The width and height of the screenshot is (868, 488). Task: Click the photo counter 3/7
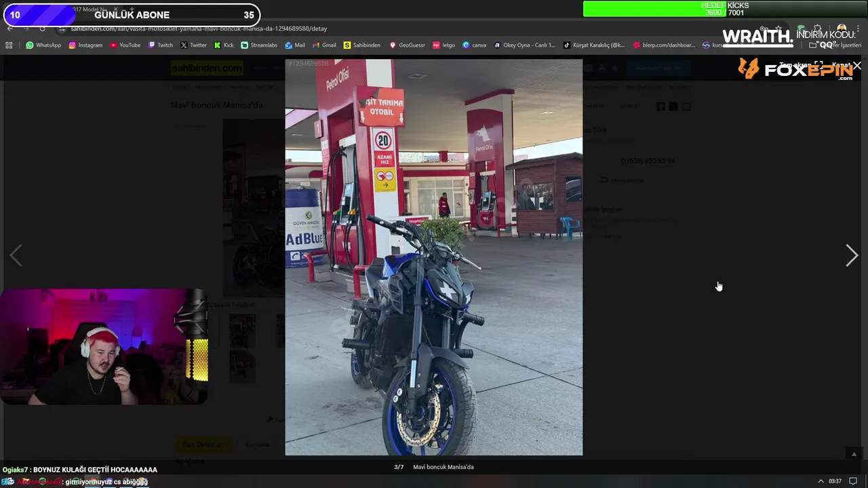[x=399, y=467]
